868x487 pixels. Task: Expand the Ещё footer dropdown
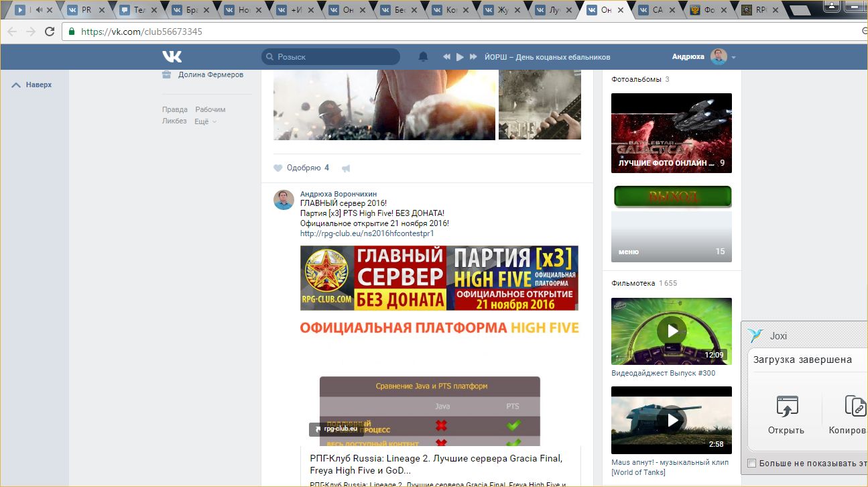[205, 121]
